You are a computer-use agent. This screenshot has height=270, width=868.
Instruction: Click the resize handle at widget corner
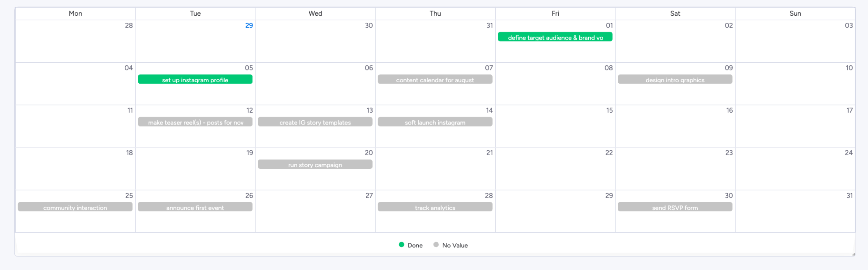(853, 254)
